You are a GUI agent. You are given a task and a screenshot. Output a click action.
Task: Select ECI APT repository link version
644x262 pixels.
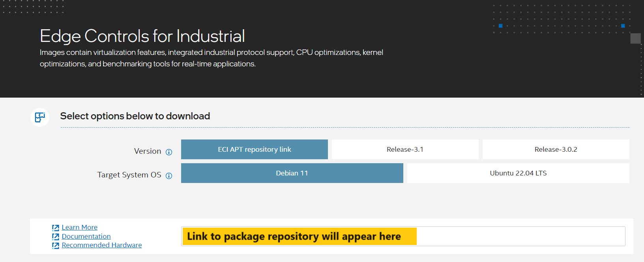[255, 149]
